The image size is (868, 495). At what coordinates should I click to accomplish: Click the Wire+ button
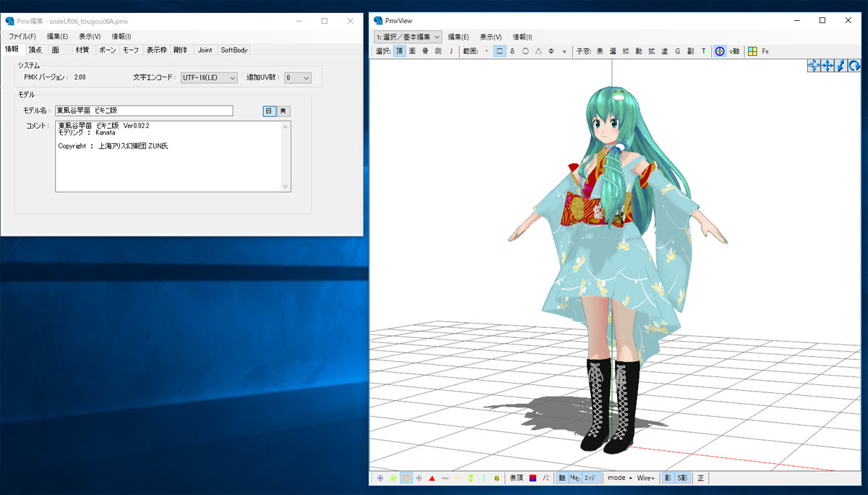pos(646,478)
